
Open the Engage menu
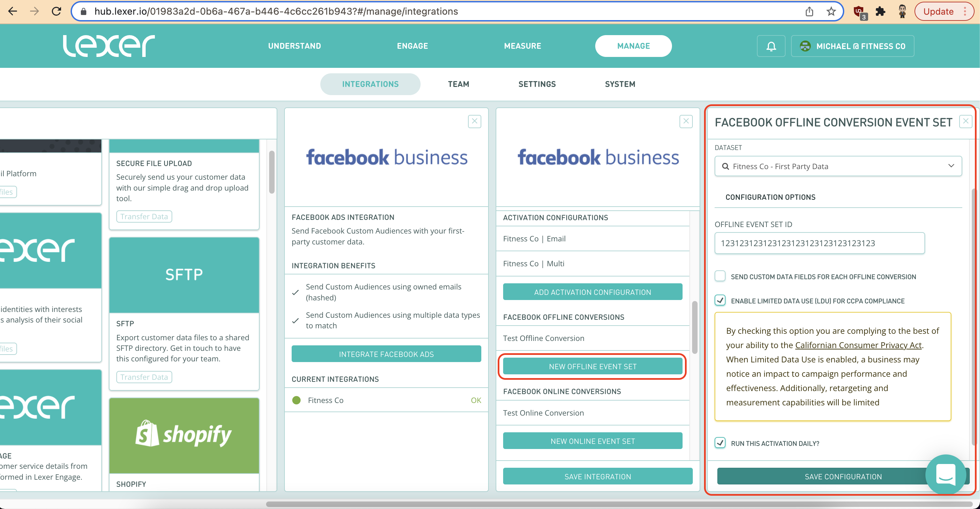coord(412,46)
